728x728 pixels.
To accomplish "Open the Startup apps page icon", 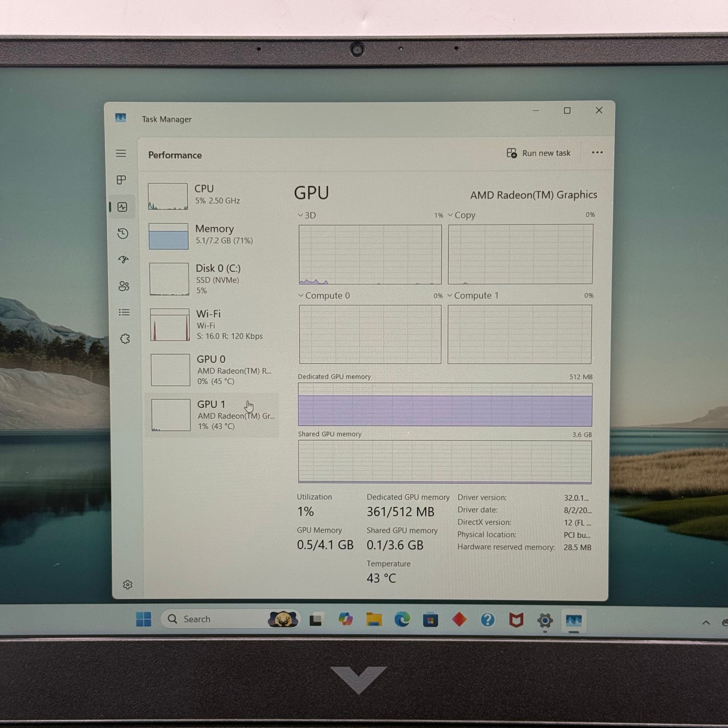I will pos(123,259).
